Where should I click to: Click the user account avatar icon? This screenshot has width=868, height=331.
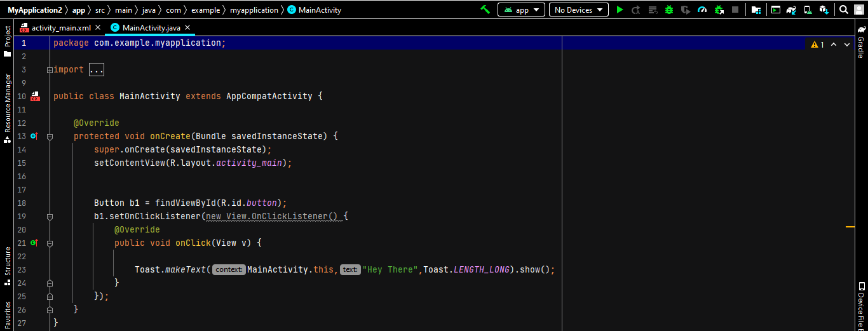[860, 10]
